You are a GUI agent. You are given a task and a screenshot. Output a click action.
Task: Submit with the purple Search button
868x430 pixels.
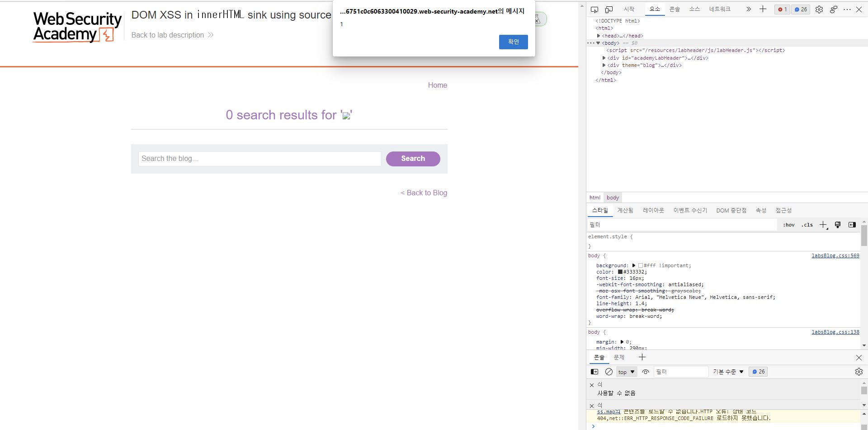tap(413, 159)
